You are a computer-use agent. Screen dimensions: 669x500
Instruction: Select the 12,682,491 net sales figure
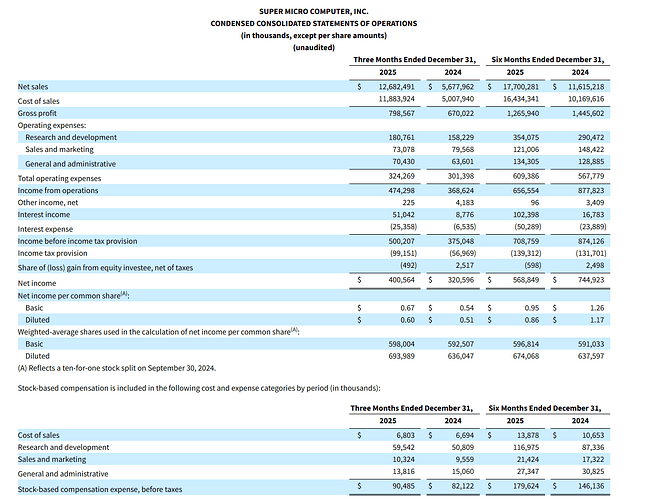pyautogui.click(x=396, y=87)
